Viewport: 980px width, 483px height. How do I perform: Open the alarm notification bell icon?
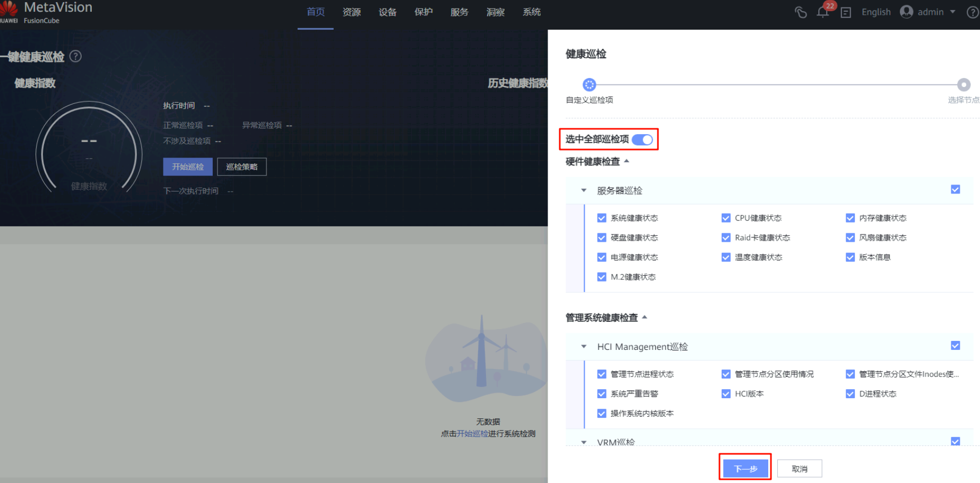coord(823,12)
